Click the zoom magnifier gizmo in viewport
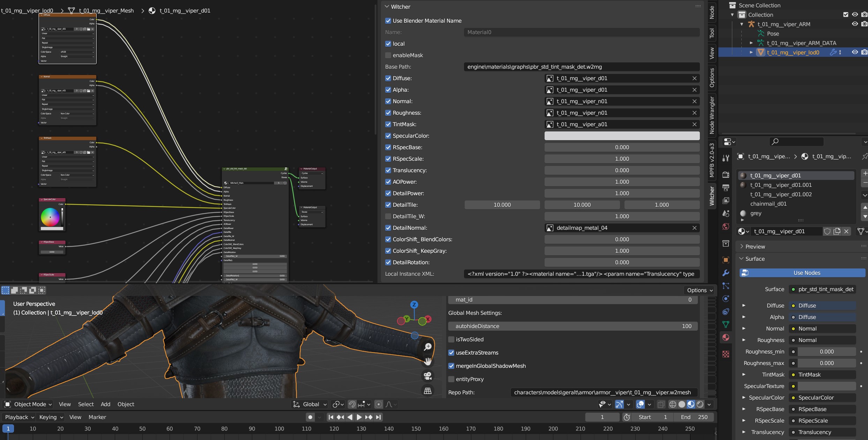This screenshot has width=868, height=440. 428,347
